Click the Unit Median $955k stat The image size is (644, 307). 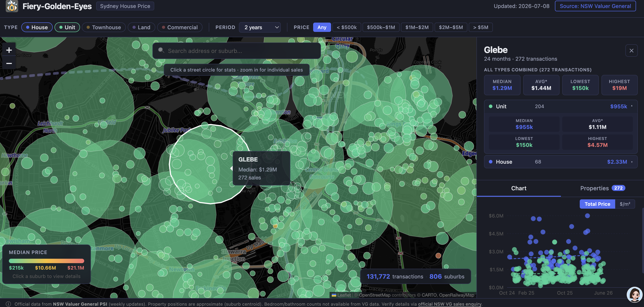[524, 124]
